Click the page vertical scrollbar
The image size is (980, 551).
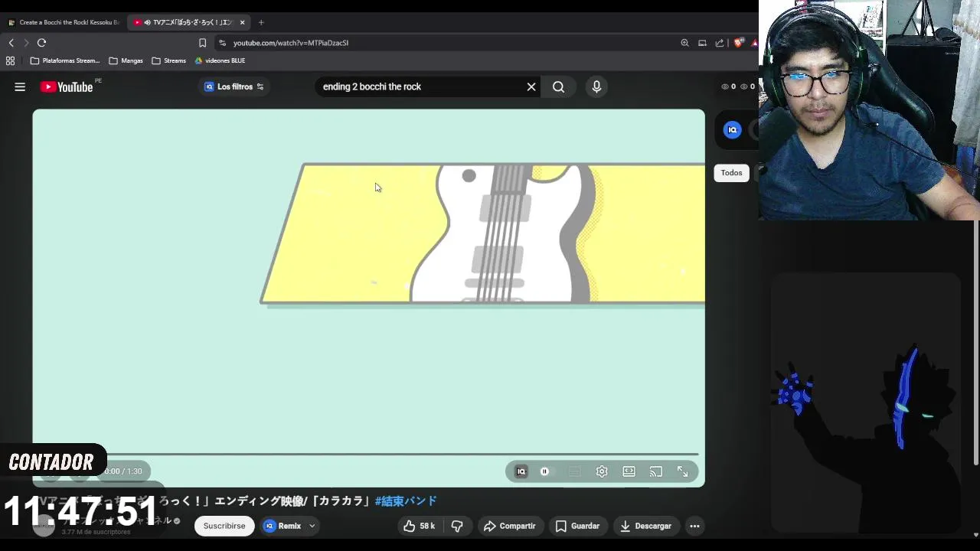tap(975, 344)
